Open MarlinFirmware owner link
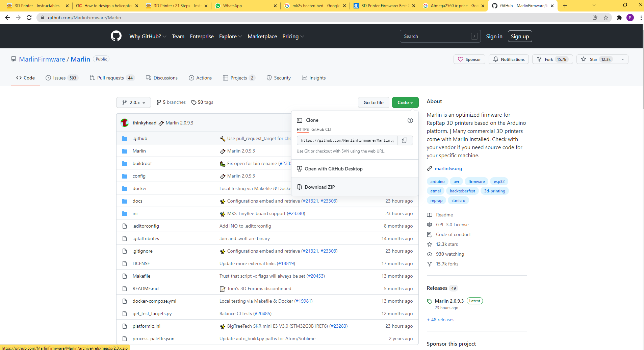644x350 pixels. pos(42,59)
